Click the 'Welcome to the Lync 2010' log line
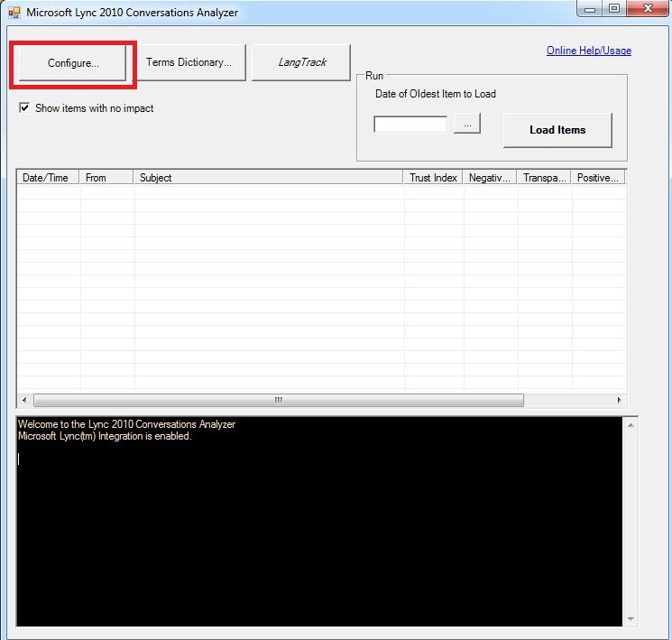Image resolution: width=672 pixels, height=640 pixels. tap(126, 424)
